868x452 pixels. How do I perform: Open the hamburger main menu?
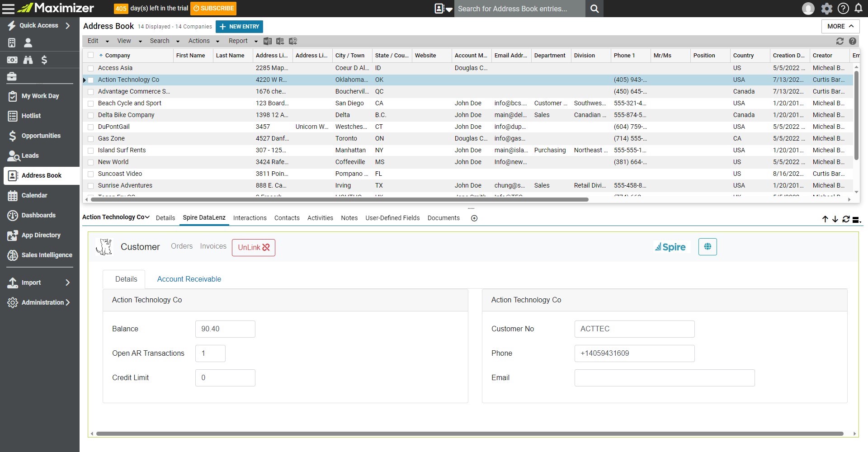(9, 8)
